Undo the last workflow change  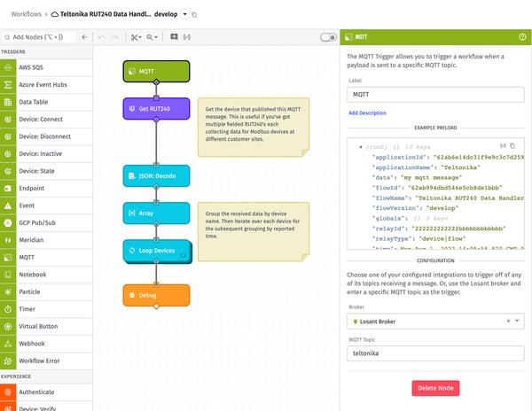(x=101, y=37)
